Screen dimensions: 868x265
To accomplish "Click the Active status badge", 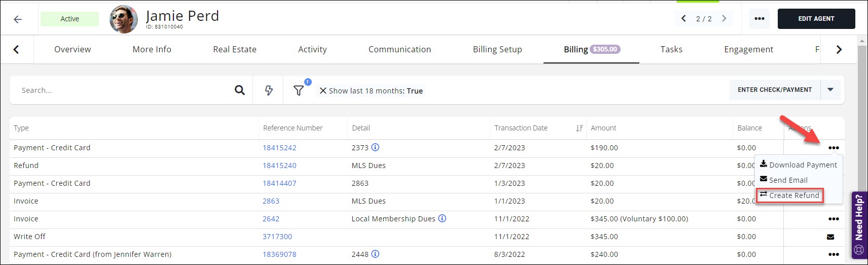I will tap(70, 19).
